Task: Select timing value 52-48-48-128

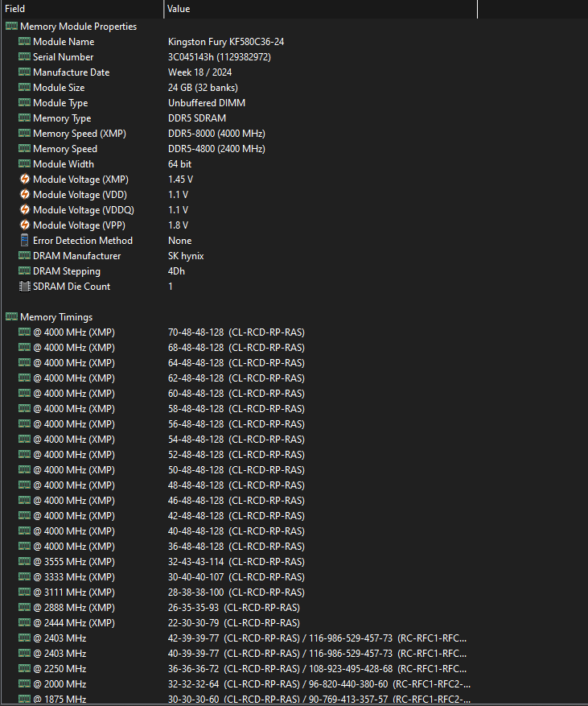Action: [x=195, y=455]
